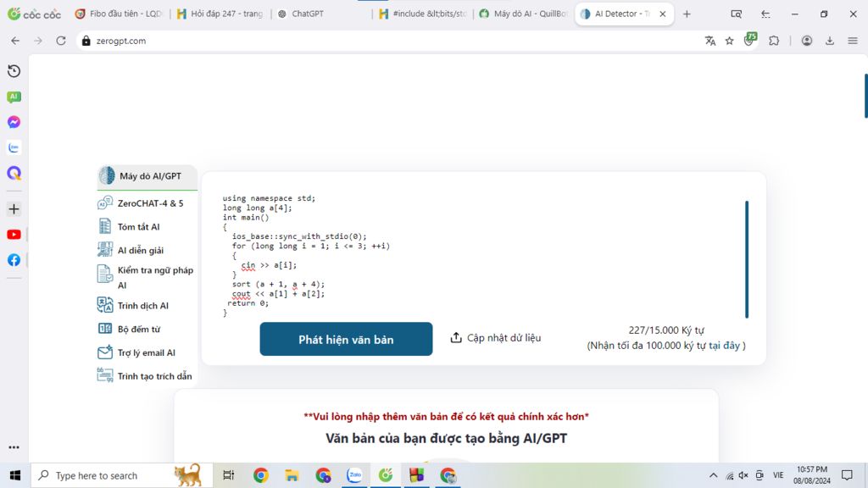
Task: Open tab search in the title bar
Action: 736,14
